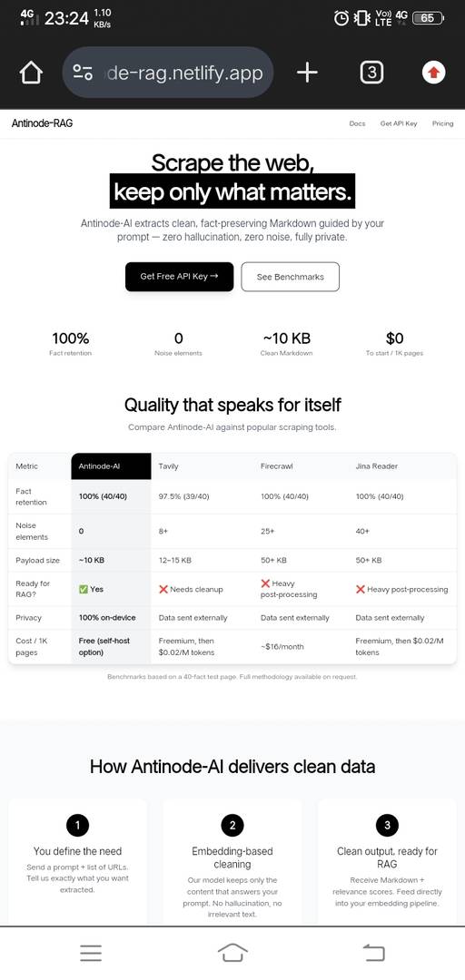Image resolution: width=465 pixels, height=980 pixels.
Task: Open the Docs navigation link
Action: point(357,123)
